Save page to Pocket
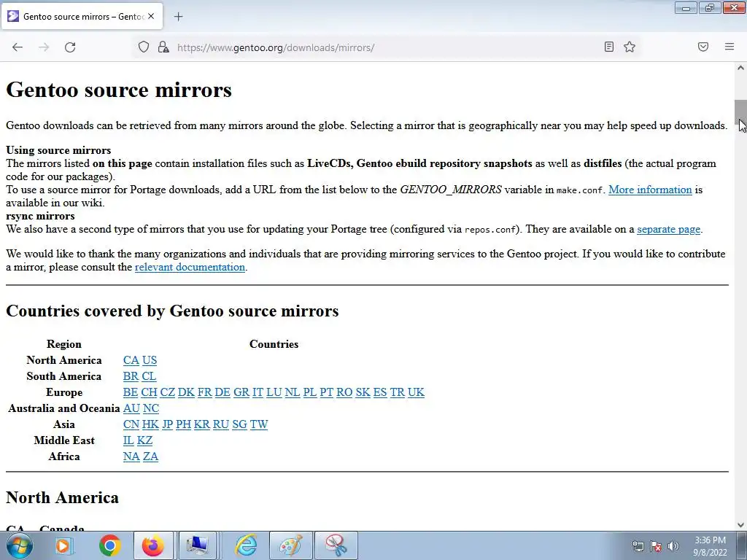The width and height of the screenshot is (747, 560). (x=703, y=47)
